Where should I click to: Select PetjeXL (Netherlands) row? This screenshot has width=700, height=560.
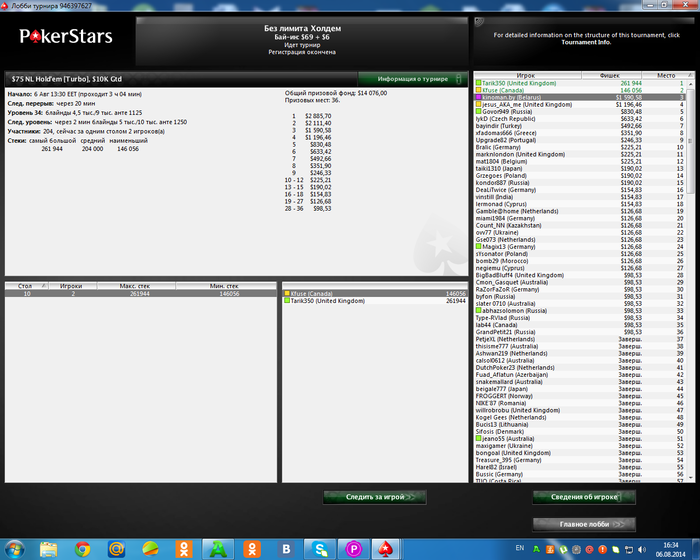[580, 339]
